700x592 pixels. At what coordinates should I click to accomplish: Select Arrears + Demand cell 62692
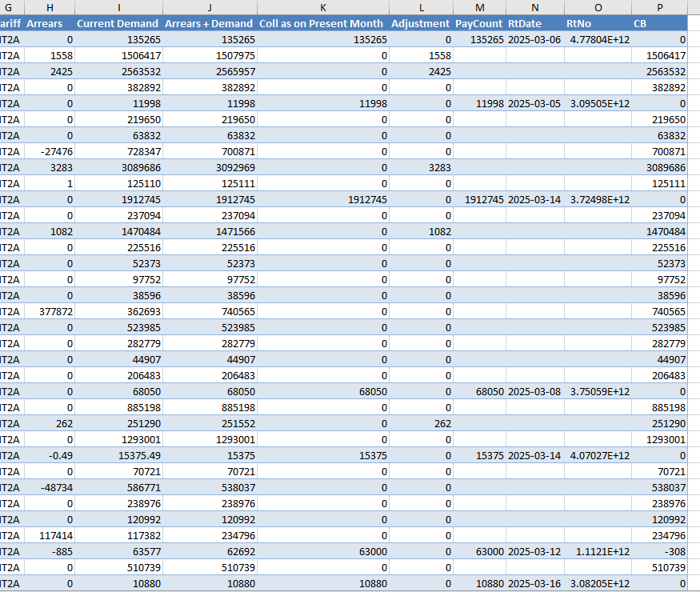(210, 552)
